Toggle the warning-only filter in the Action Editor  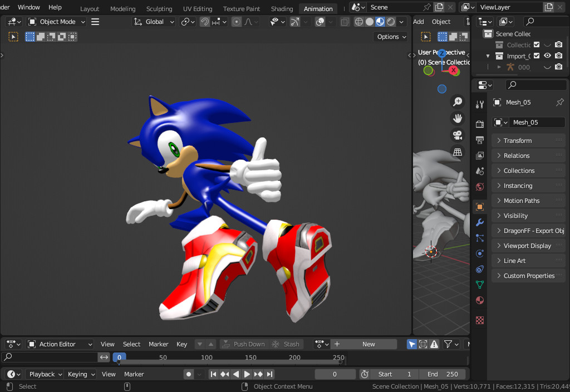(x=434, y=344)
